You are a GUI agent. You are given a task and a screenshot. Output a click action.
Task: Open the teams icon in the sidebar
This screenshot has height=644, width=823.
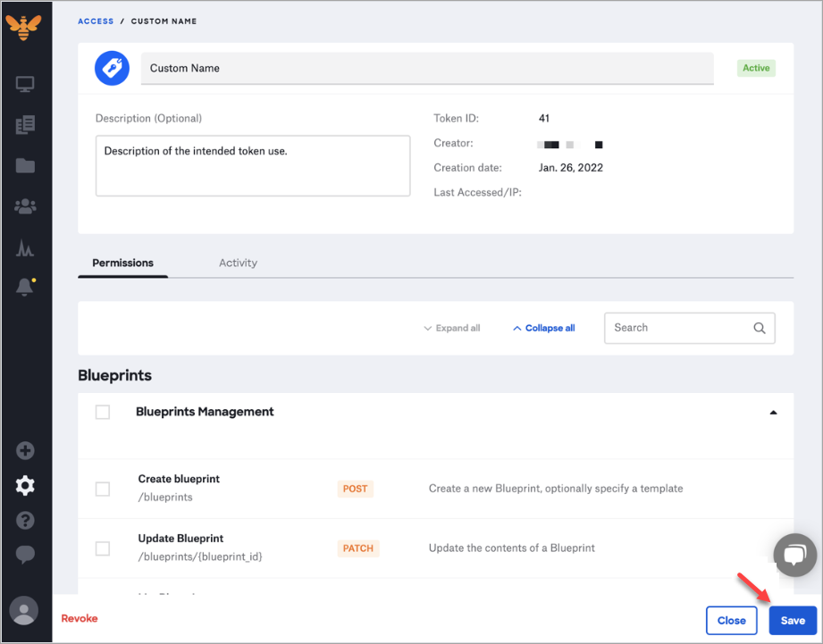point(24,206)
